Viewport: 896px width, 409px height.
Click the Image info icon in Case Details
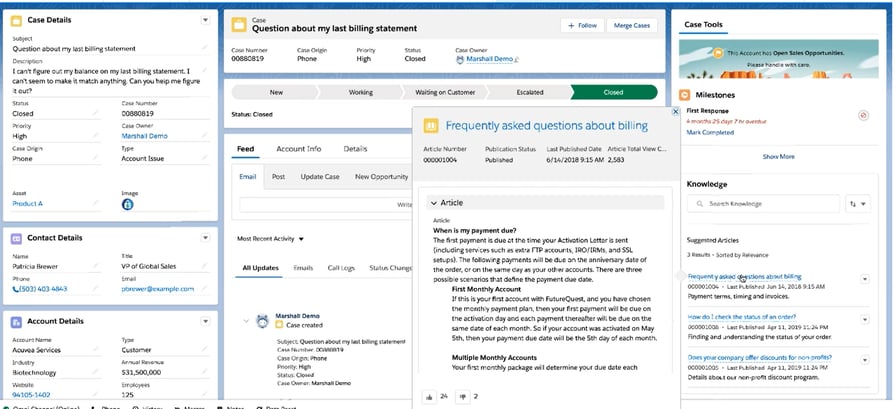[127, 204]
